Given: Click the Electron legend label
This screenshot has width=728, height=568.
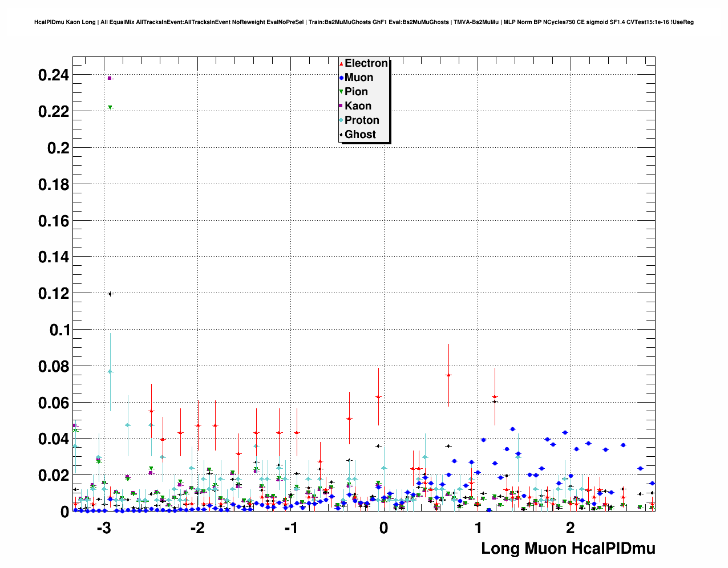Looking at the screenshot, I should pyautogui.click(x=366, y=63).
